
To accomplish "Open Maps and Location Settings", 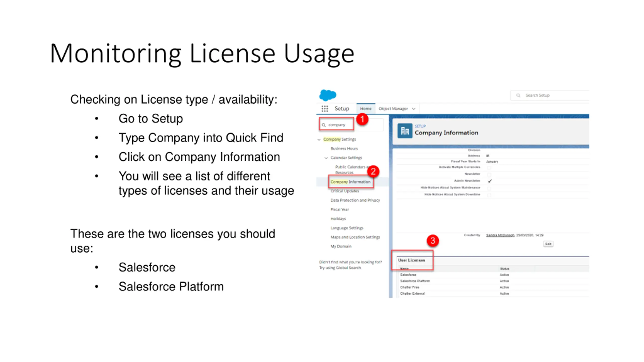I will click(x=355, y=237).
